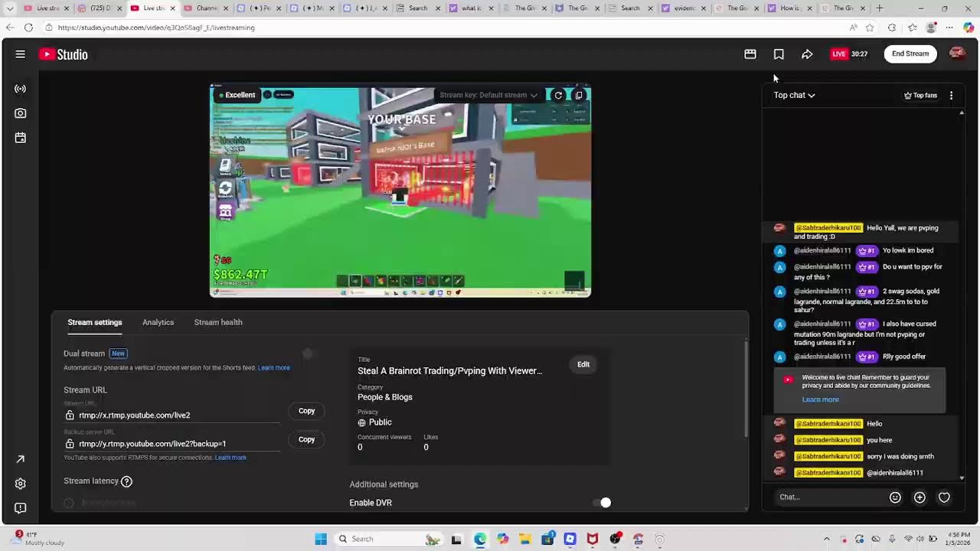Switch to the Analytics tab
The width and height of the screenshot is (980, 551).
(x=158, y=322)
